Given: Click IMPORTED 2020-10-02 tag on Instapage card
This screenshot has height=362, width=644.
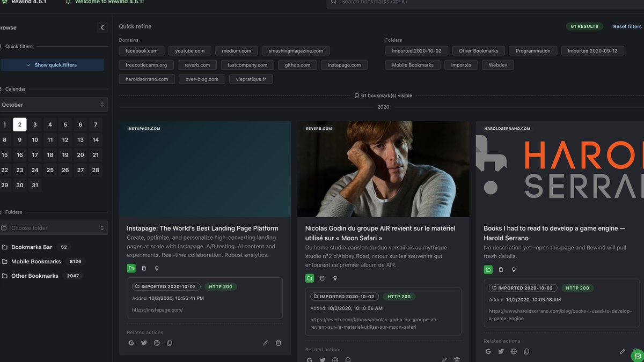Looking at the screenshot, I should pyautogui.click(x=166, y=287).
